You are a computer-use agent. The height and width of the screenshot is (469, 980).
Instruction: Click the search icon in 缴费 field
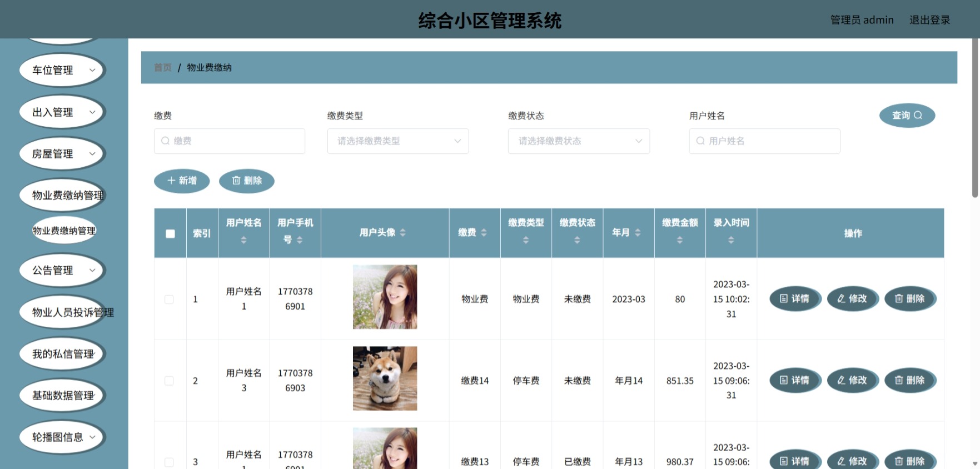[165, 141]
